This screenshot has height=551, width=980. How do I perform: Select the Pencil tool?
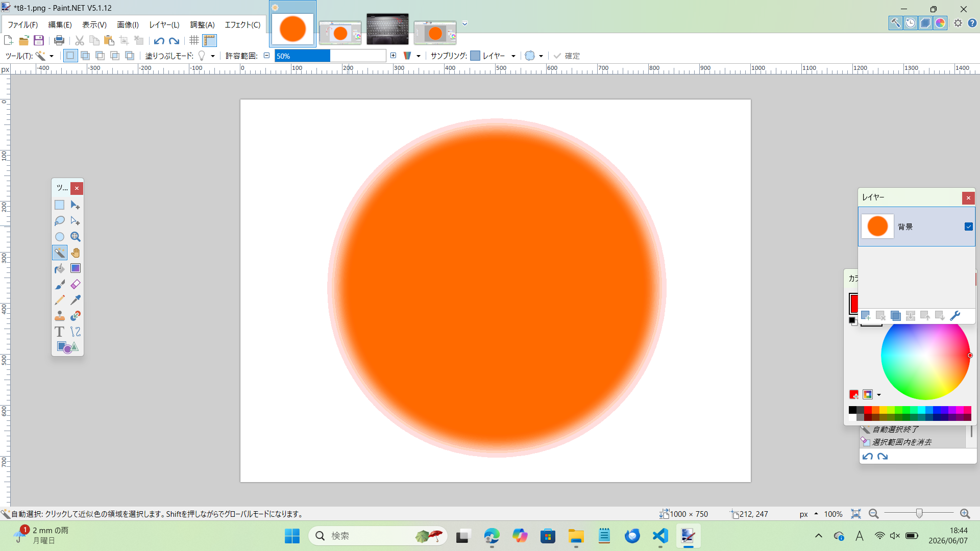(60, 300)
